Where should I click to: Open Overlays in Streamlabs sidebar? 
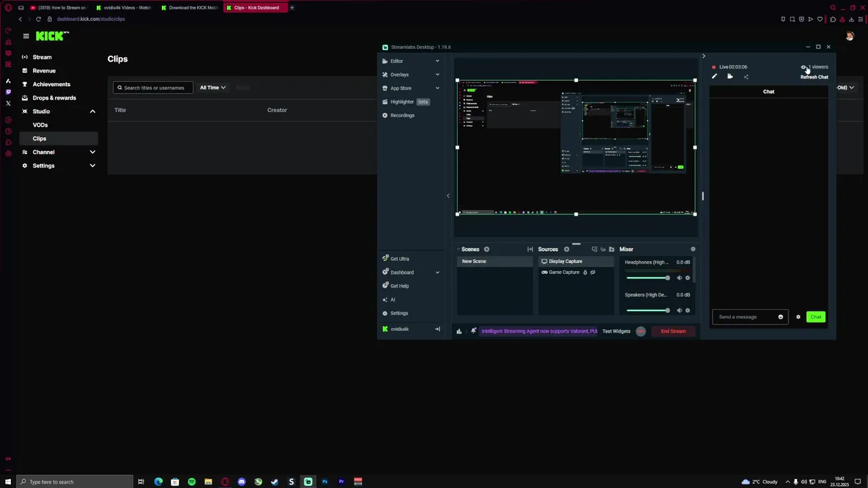[399, 75]
